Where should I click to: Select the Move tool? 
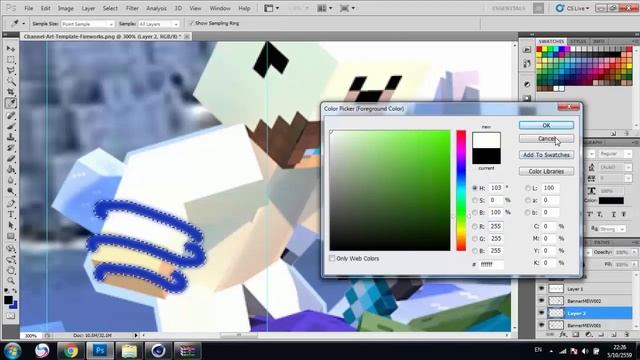(11, 49)
